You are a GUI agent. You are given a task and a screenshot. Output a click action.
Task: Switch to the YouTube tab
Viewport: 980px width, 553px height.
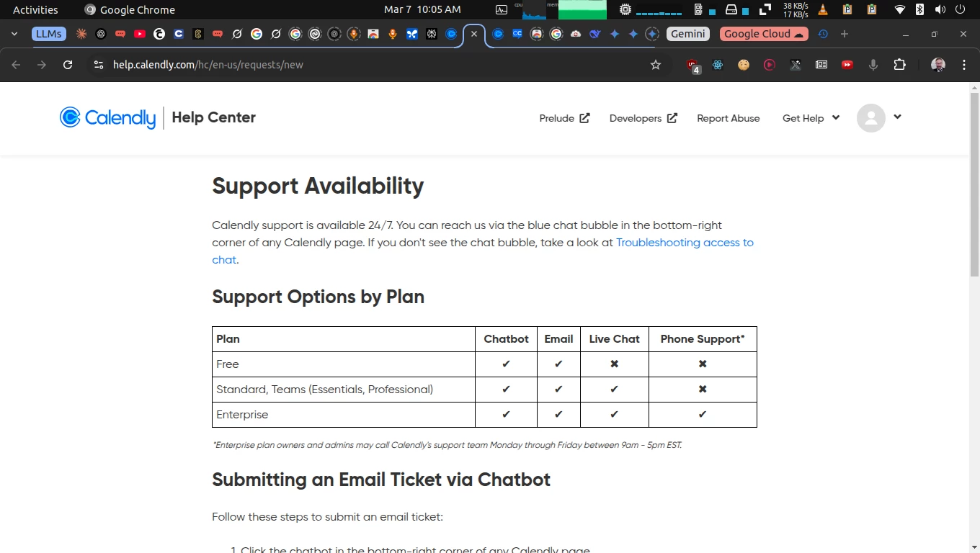pyautogui.click(x=140, y=34)
